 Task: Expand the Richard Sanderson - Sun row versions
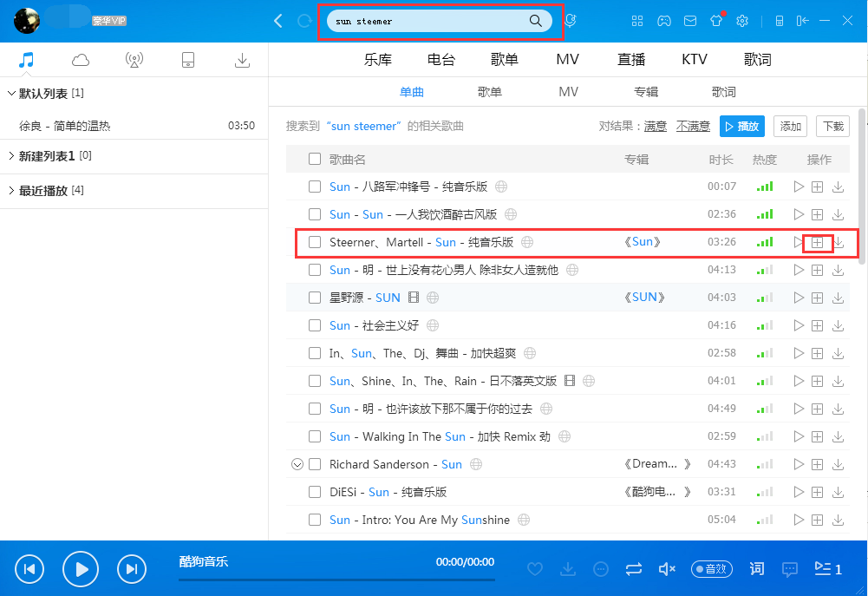click(297, 464)
